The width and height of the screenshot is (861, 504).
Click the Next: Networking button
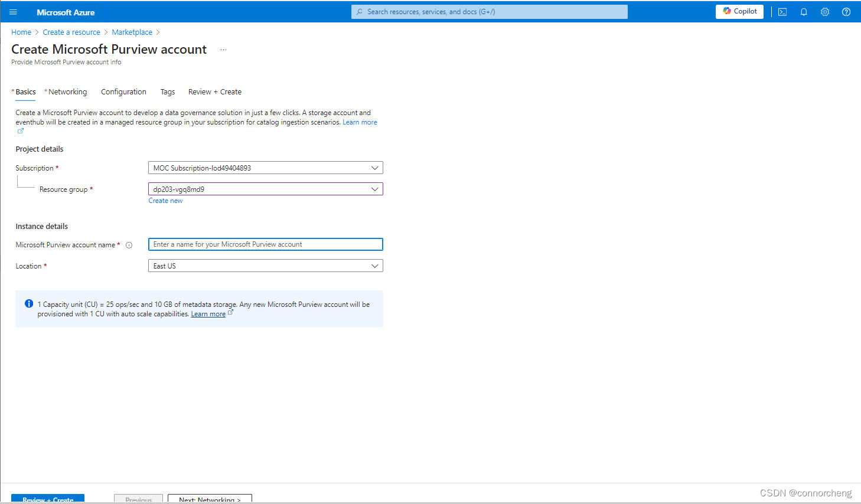210,499
